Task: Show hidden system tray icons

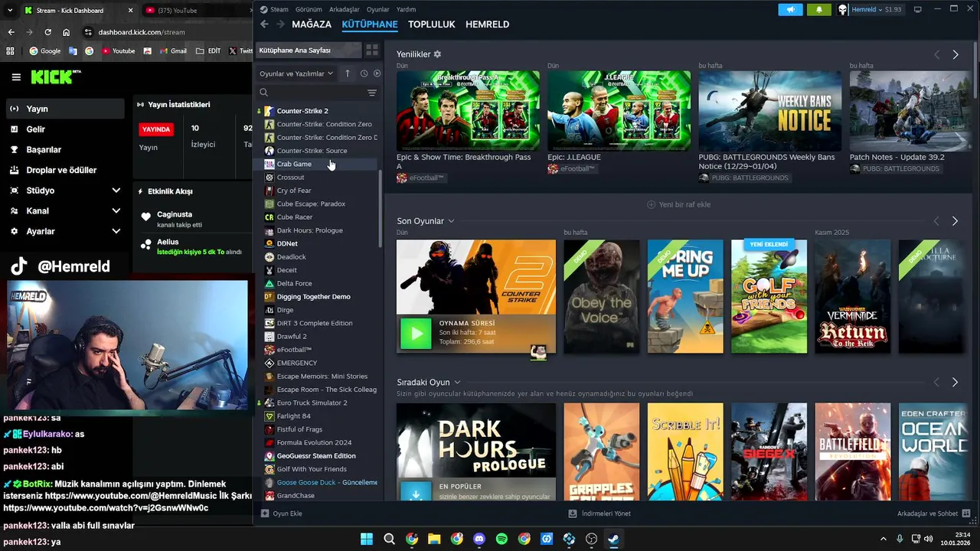Action: 883,539
